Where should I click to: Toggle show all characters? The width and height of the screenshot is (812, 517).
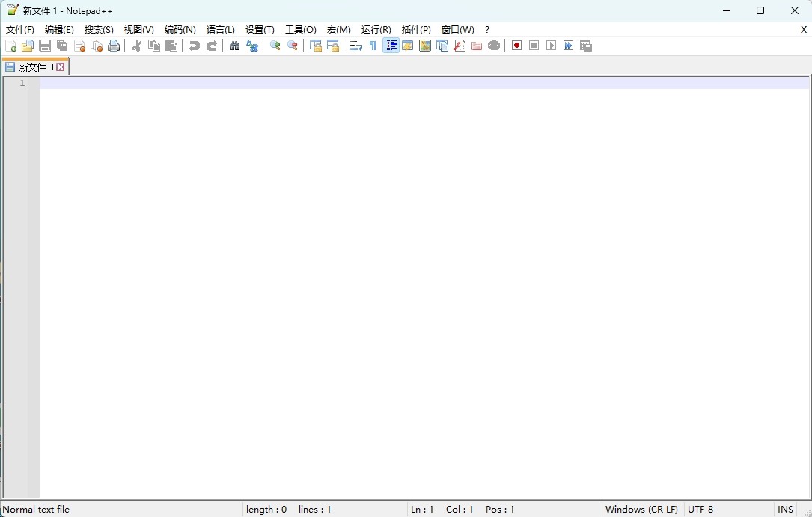[372, 46]
